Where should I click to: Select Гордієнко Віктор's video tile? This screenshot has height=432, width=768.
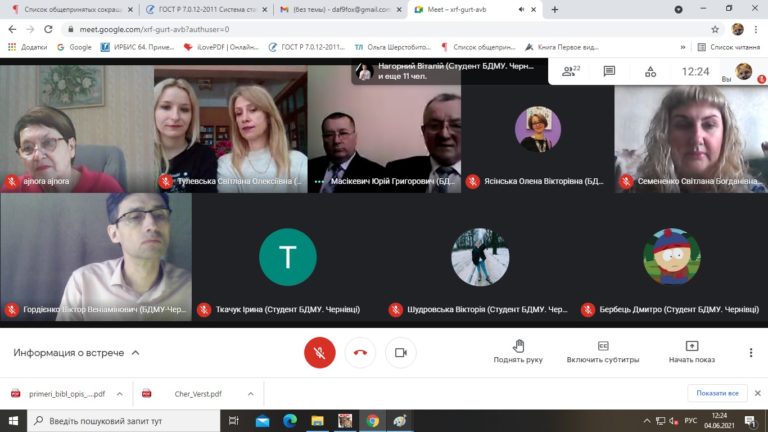(x=96, y=255)
